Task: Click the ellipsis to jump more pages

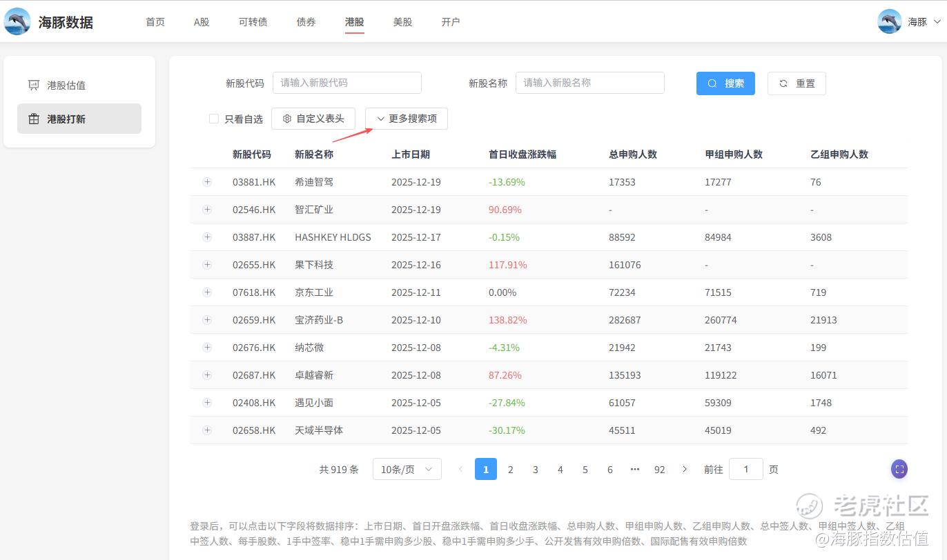Action: (634, 469)
